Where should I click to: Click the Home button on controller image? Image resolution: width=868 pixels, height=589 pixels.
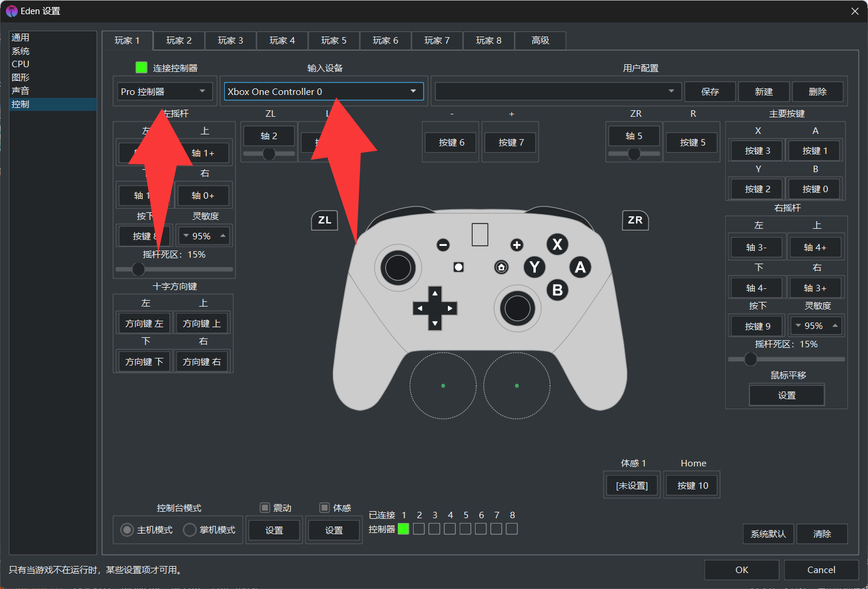pyautogui.click(x=501, y=267)
